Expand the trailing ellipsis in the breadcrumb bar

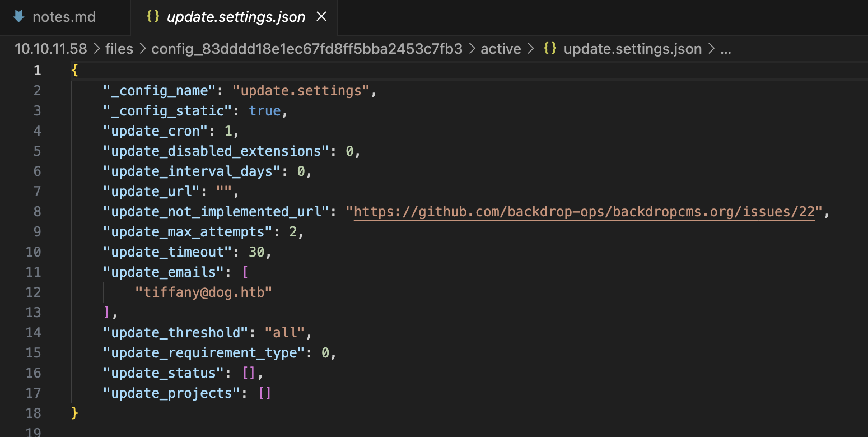[726, 49]
